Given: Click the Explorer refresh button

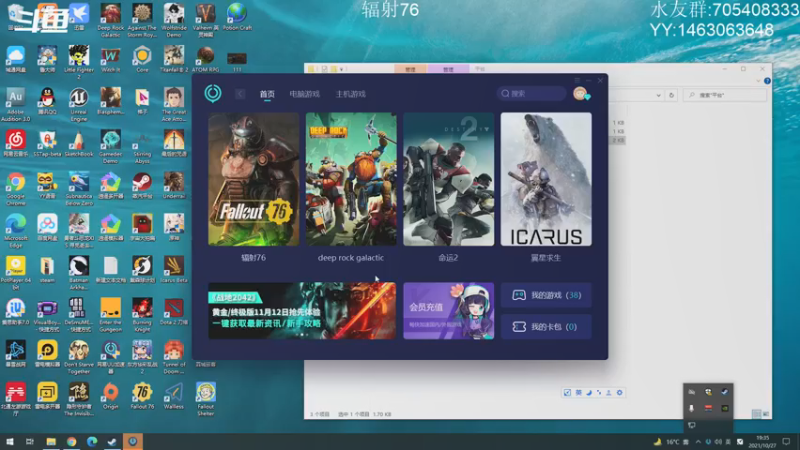Looking at the screenshot, I should 671,95.
